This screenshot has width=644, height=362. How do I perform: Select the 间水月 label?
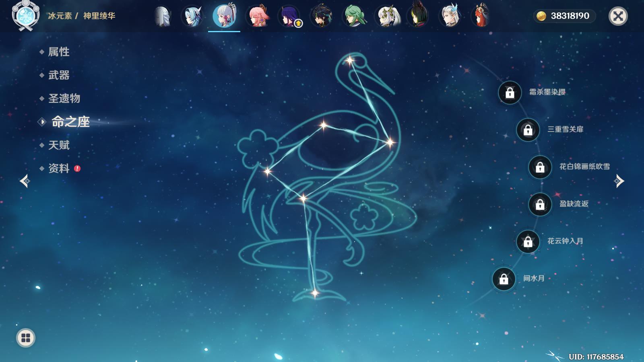pyautogui.click(x=534, y=278)
